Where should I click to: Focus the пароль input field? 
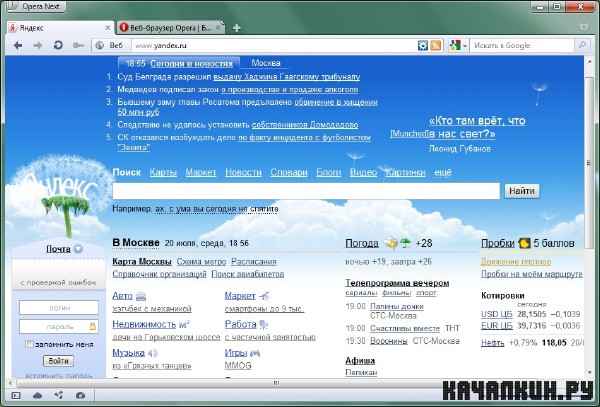[59, 326]
